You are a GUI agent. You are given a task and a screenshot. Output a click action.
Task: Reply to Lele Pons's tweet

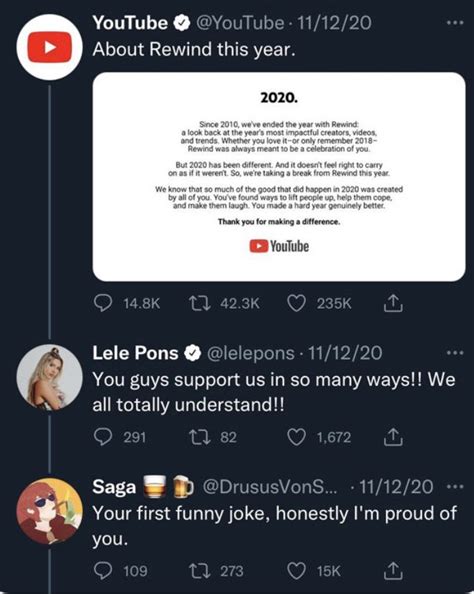(x=103, y=437)
